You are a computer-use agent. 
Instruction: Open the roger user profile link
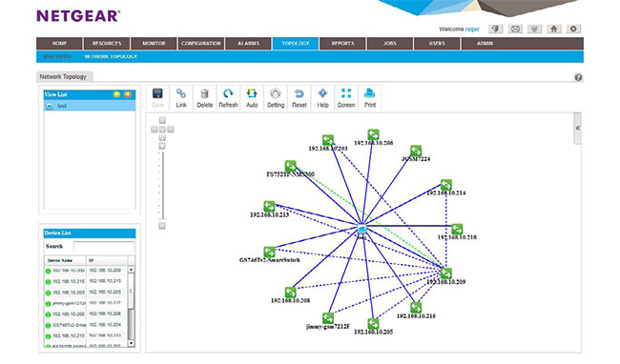pos(472,30)
